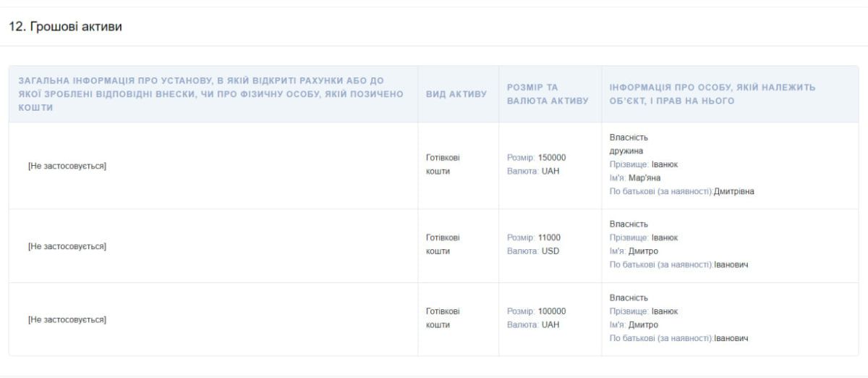Select the "Інформація про особу" column header
Screen dimensions: 868x378
(x=712, y=94)
